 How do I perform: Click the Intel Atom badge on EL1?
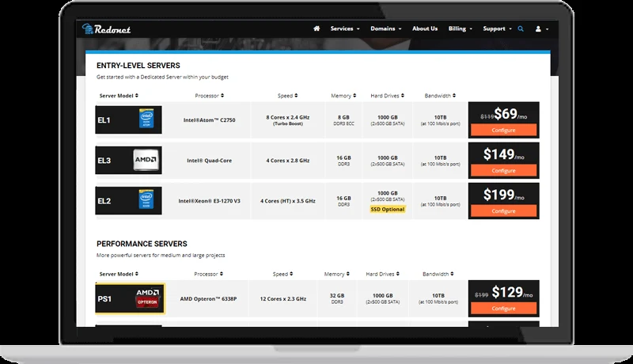pyautogui.click(x=146, y=118)
